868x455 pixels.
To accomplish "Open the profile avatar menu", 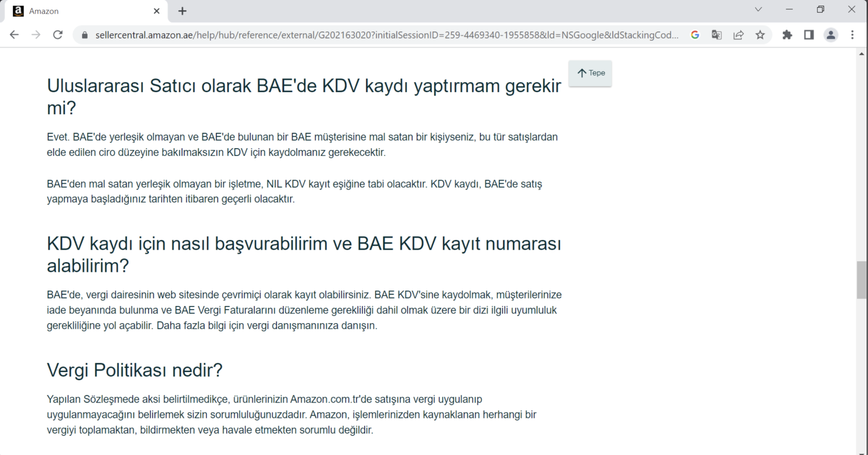I will click(x=830, y=35).
